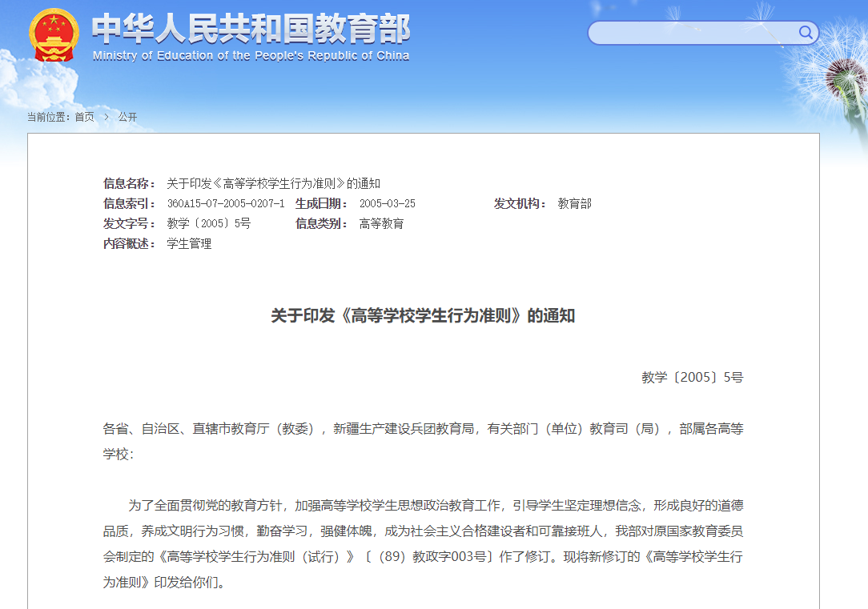Click 高等教育 beside 信息类别
The height and width of the screenshot is (609, 868).
click(x=381, y=223)
